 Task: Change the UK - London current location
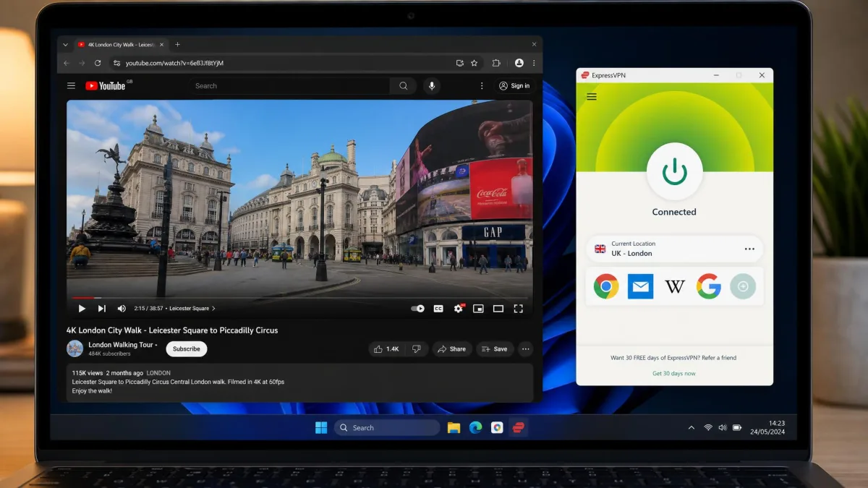click(674, 249)
